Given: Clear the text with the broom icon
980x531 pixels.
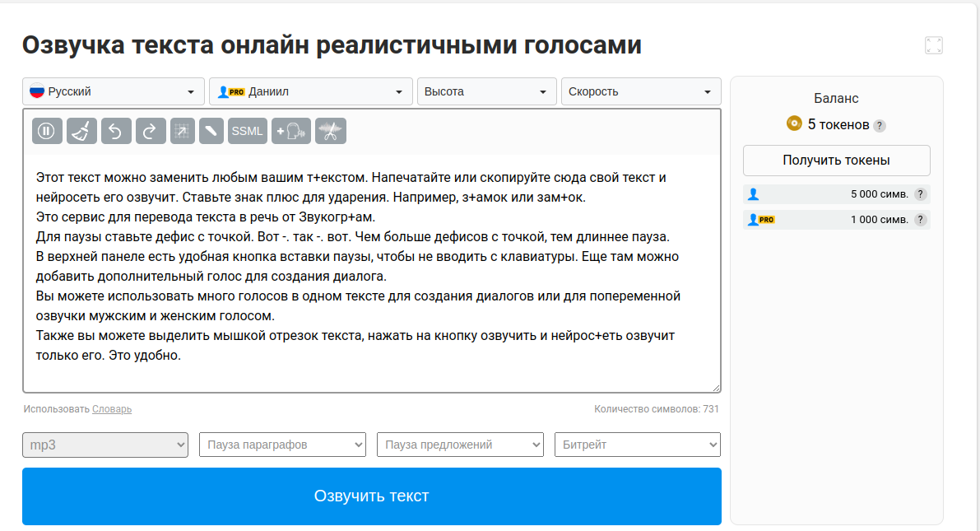Looking at the screenshot, I should [x=82, y=131].
